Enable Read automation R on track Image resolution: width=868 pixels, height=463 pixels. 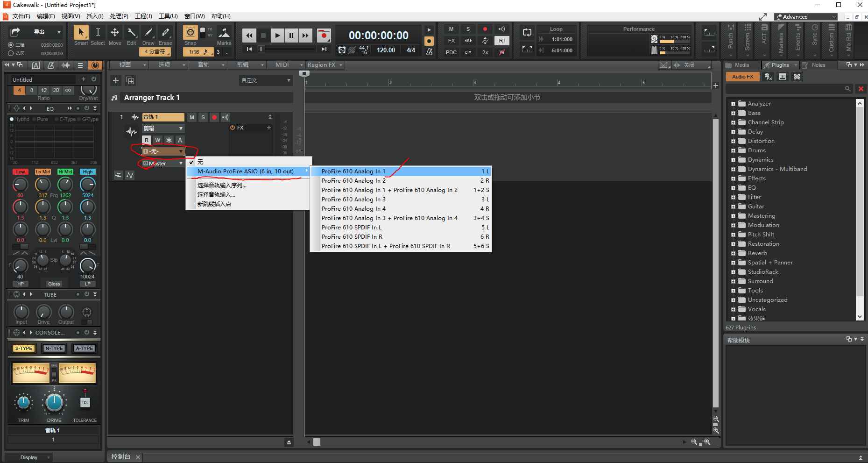147,140
